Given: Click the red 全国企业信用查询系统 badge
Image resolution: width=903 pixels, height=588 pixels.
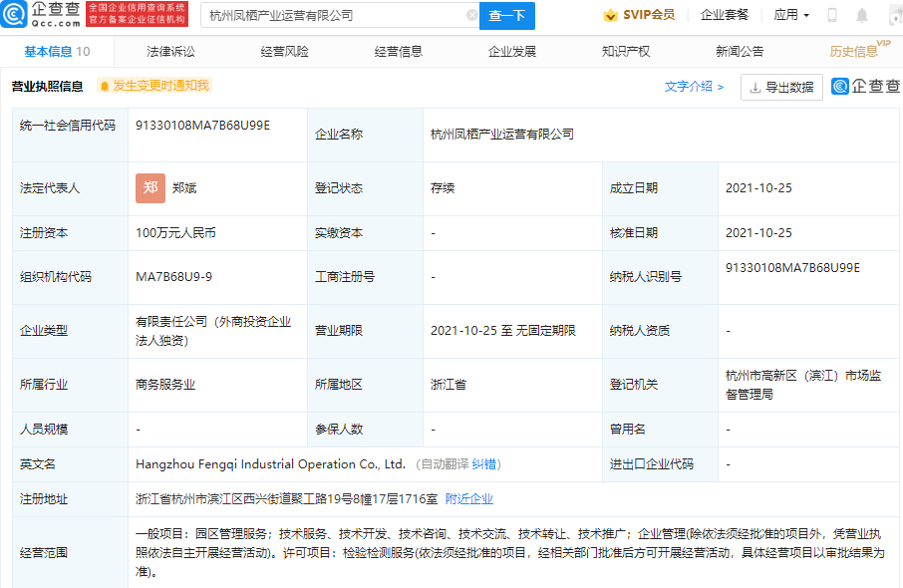Looking at the screenshot, I should (x=138, y=14).
